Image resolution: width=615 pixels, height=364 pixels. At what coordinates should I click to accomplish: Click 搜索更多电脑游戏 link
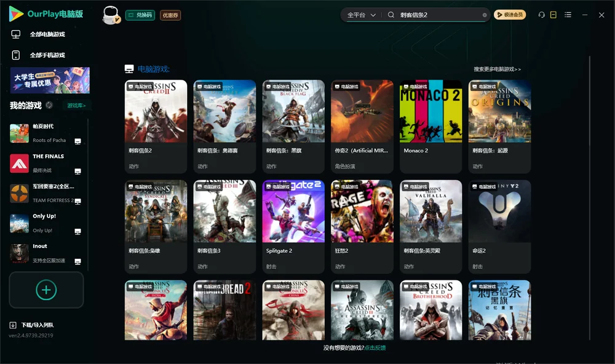497,69
